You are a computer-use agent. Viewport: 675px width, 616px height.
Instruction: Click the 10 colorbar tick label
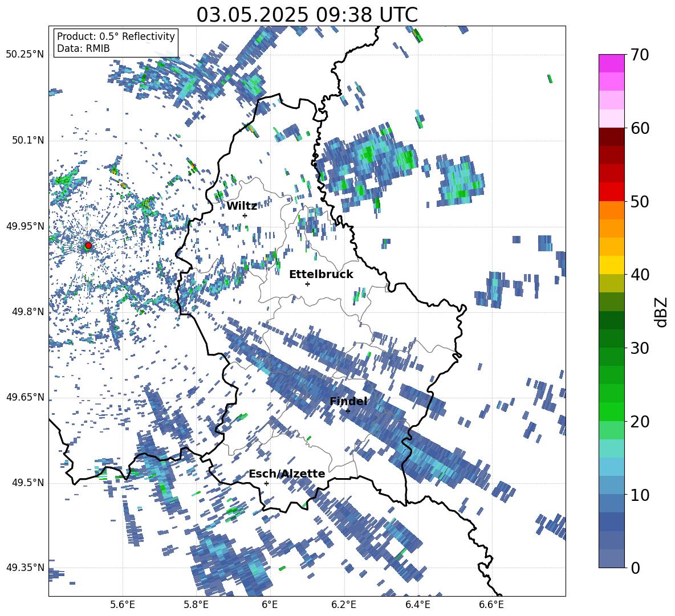(639, 495)
